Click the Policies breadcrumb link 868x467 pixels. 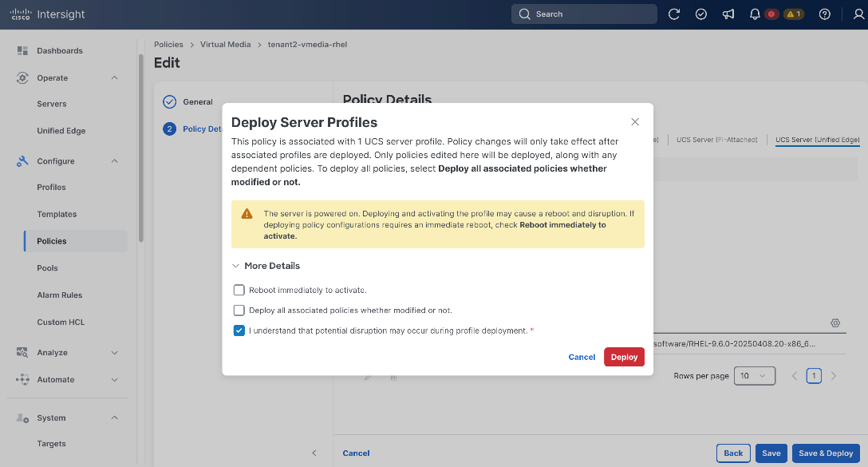[168, 45]
